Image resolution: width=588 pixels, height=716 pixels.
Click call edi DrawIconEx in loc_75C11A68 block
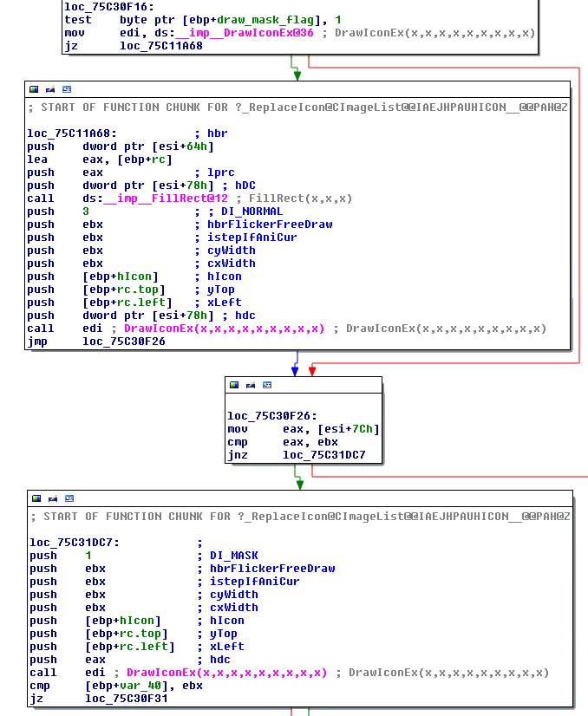tap(176, 329)
